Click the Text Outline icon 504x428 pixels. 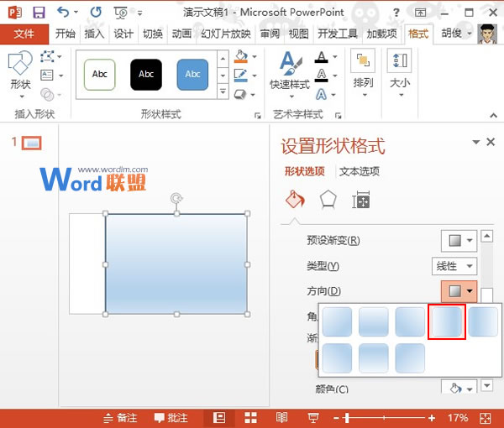coord(321,76)
